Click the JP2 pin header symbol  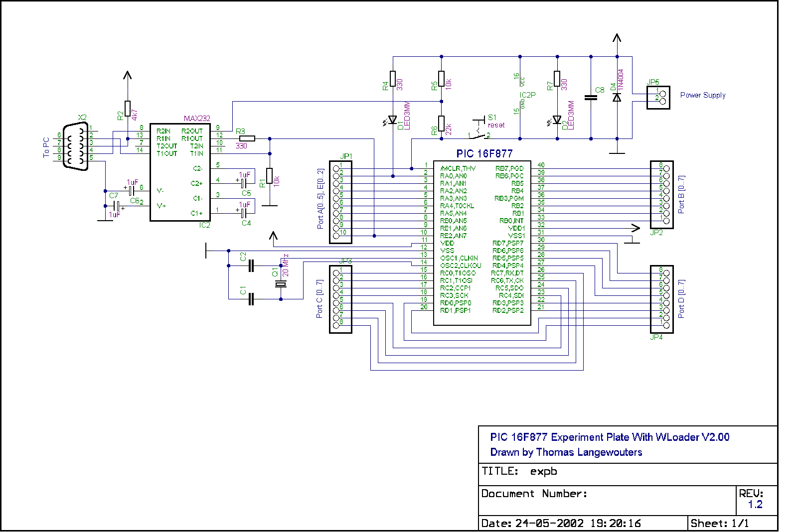tap(662, 194)
